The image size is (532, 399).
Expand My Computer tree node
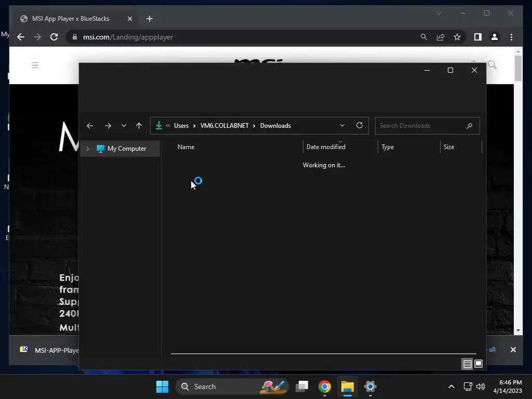pos(87,149)
